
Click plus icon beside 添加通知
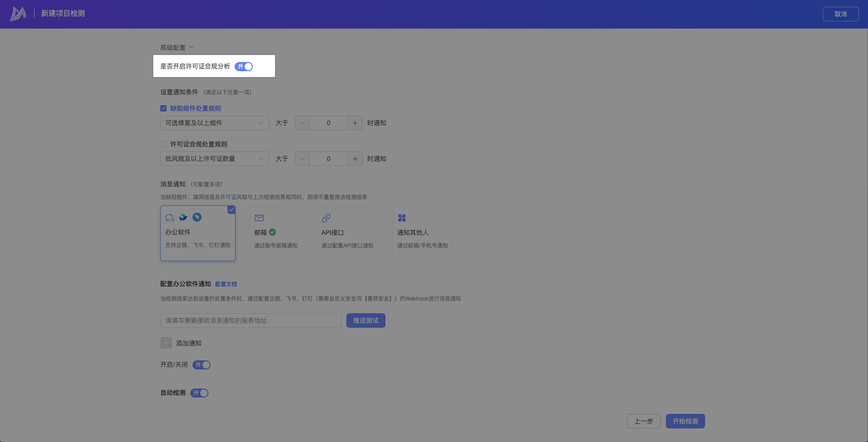[166, 343]
